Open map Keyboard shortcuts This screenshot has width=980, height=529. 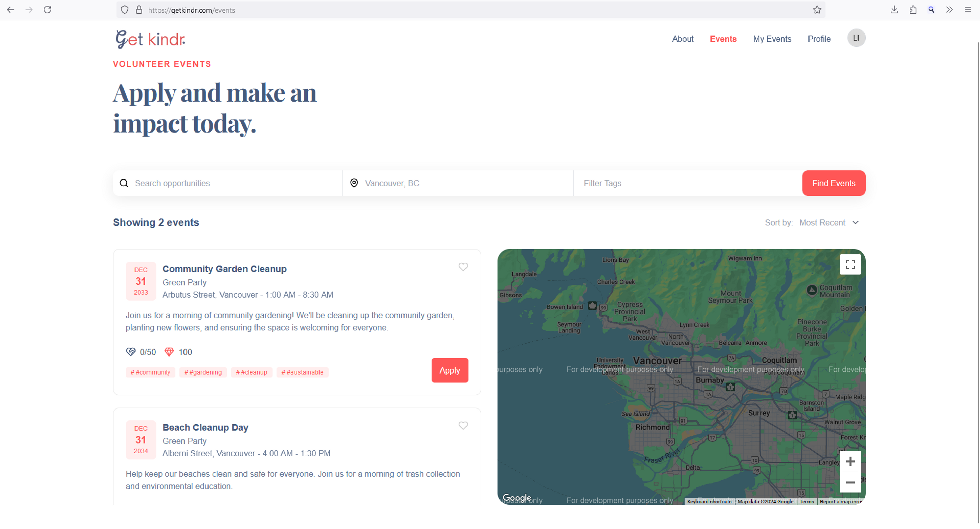pyautogui.click(x=709, y=502)
